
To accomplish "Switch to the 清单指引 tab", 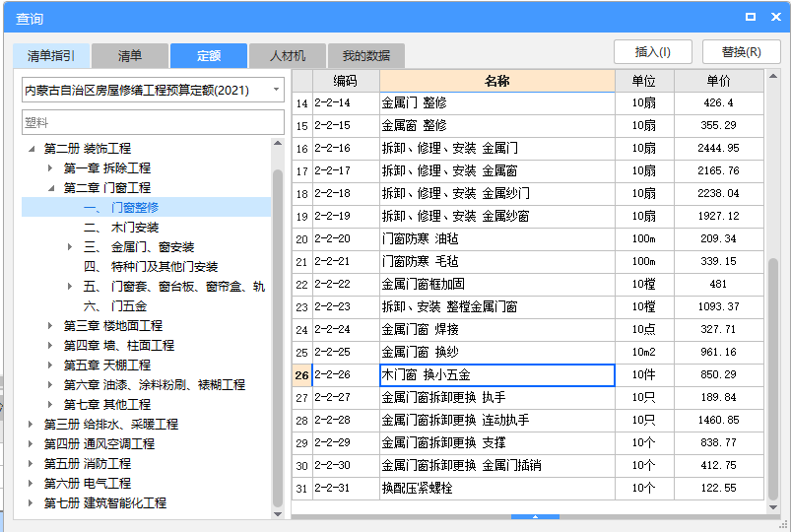I will pos(51,55).
